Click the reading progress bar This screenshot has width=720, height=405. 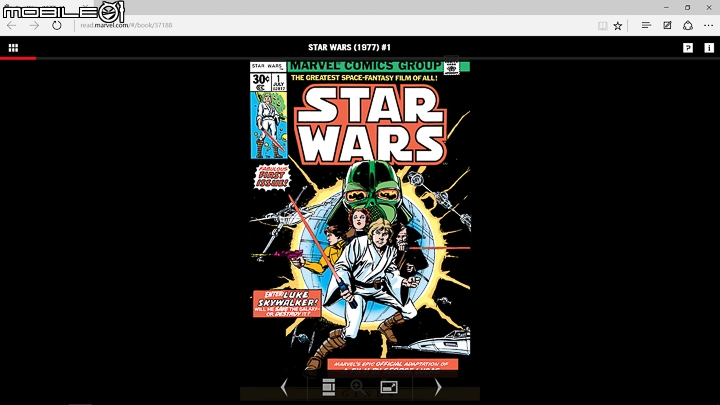click(360, 58)
